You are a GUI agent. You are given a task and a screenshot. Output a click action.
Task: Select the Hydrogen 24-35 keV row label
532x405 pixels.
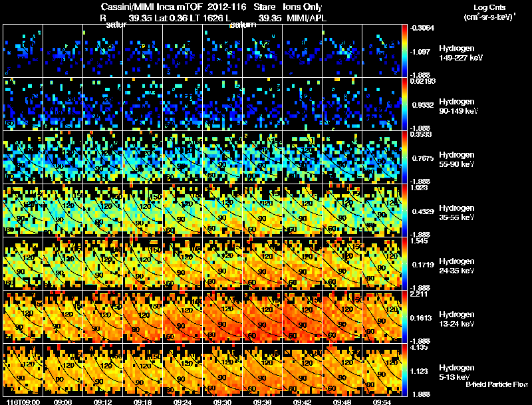coord(457,266)
